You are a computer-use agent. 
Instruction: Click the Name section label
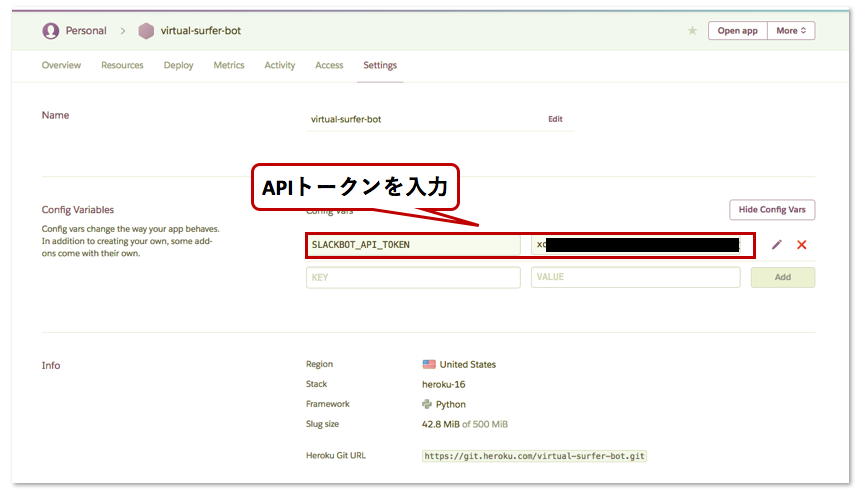tap(55, 115)
